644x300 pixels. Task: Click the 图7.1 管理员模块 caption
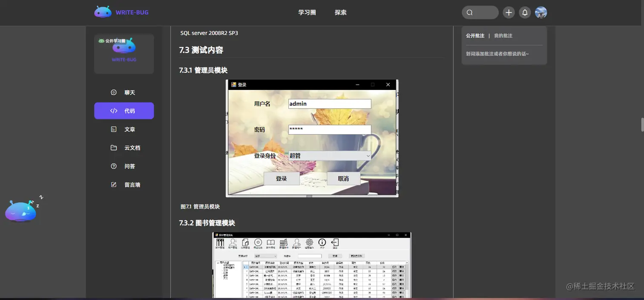(x=200, y=207)
